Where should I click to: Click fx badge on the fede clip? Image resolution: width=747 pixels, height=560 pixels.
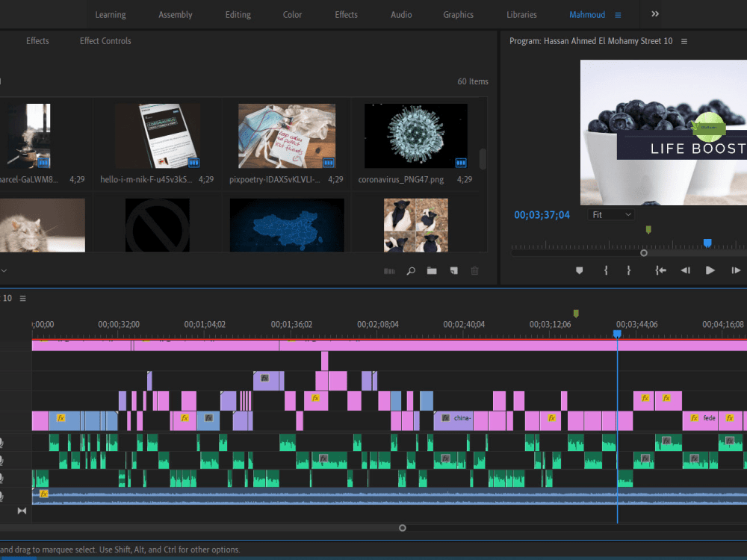(x=695, y=418)
